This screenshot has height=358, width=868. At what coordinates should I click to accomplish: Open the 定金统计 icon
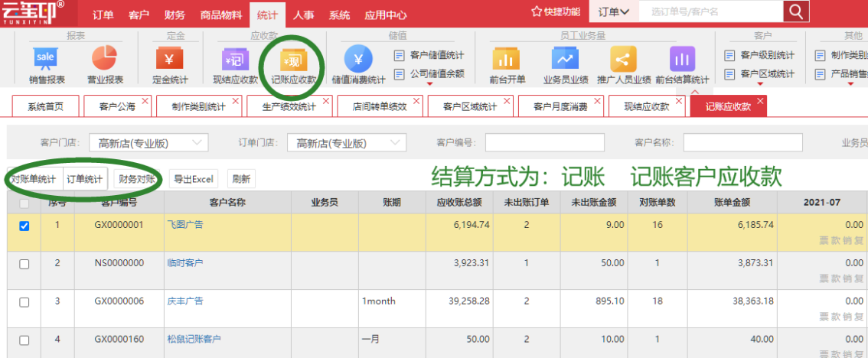170,58
